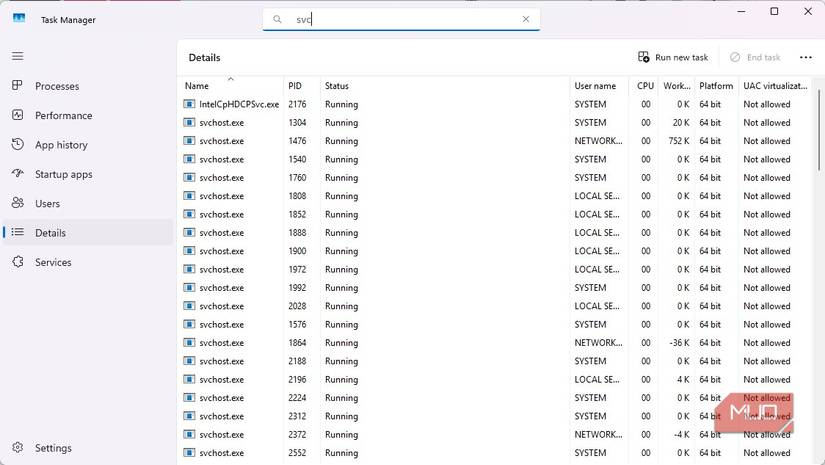This screenshot has width=825, height=465.
Task: Click PID 2176 cell
Action: tap(297, 104)
